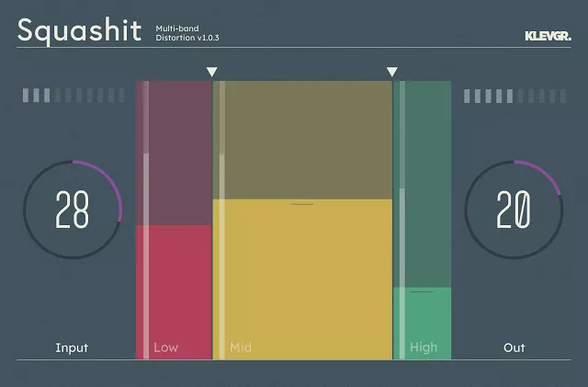This screenshot has width=588, height=387.
Task: Click the Out knob dial
Action: tap(514, 211)
